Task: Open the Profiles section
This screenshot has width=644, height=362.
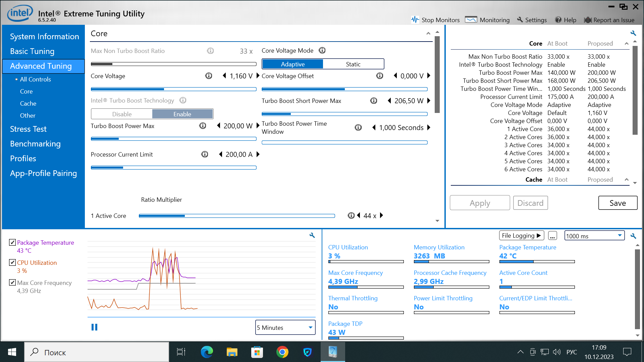Action: (x=23, y=159)
